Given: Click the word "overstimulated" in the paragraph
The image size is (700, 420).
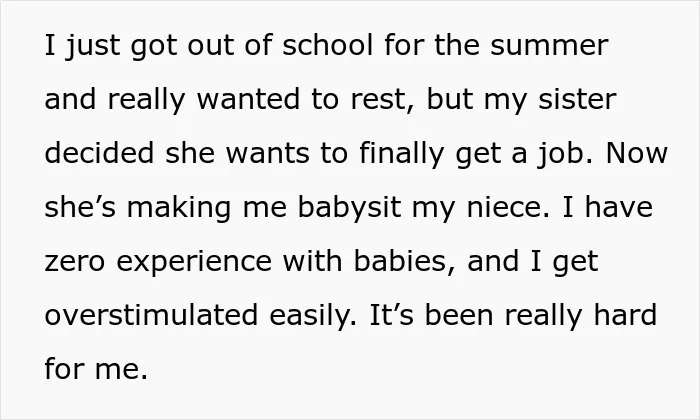Looking at the screenshot, I should click(x=151, y=316).
